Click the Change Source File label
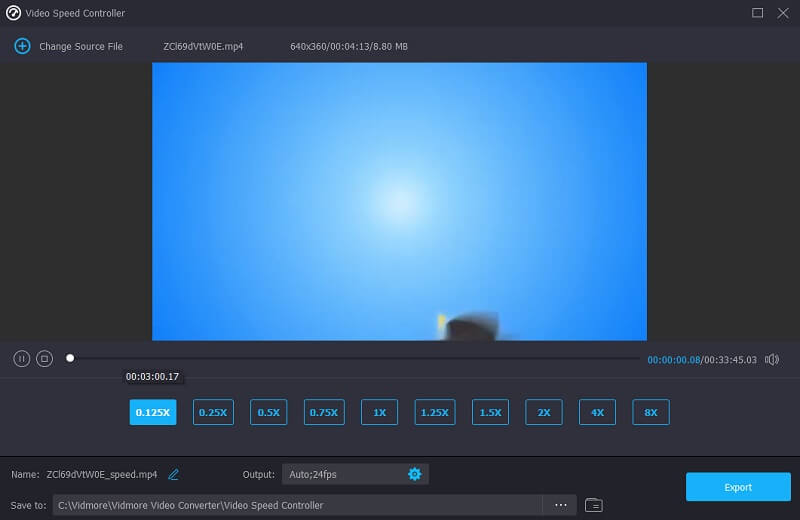Viewport: 800px width, 520px height. click(x=81, y=47)
